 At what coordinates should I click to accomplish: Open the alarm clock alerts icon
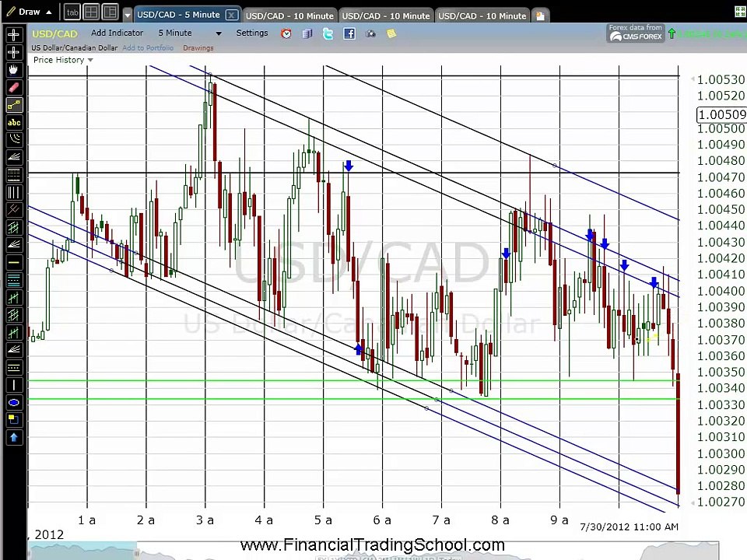pos(286,33)
